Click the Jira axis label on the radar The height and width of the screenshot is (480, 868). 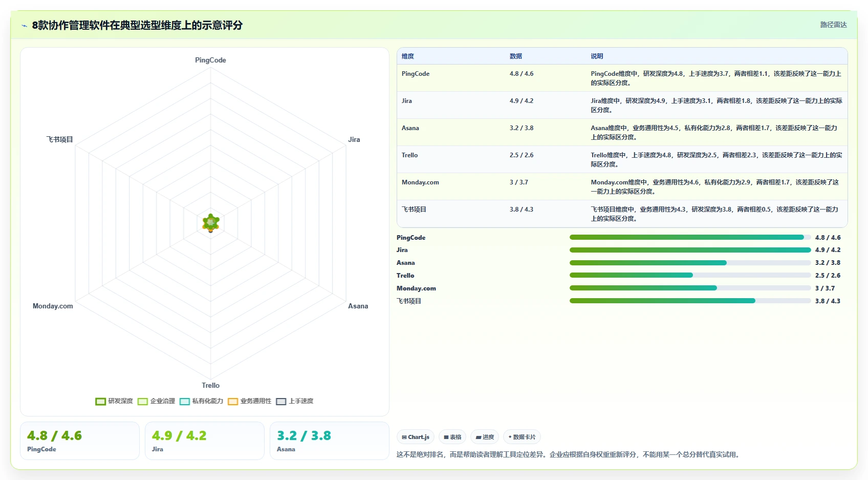354,139
